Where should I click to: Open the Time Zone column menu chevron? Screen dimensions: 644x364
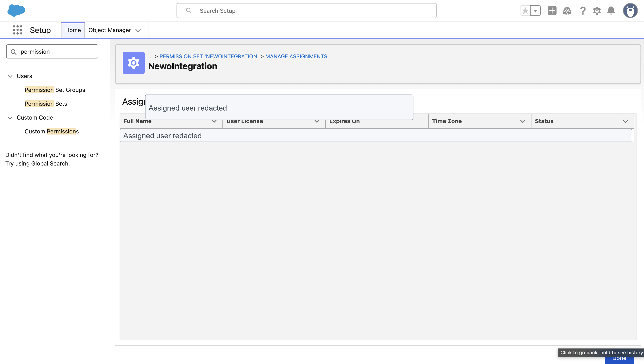[522, 121]
